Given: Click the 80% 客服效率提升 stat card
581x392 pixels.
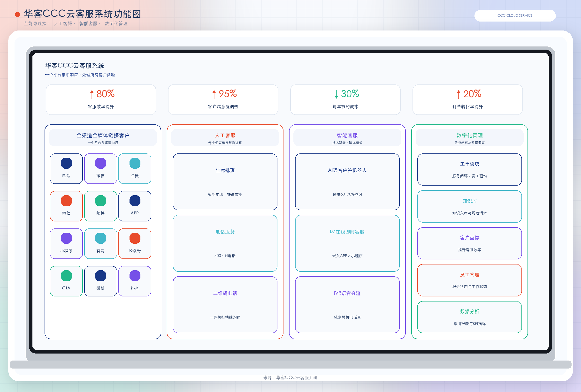Looking at the screenshot, I should (x=101, y=100).
